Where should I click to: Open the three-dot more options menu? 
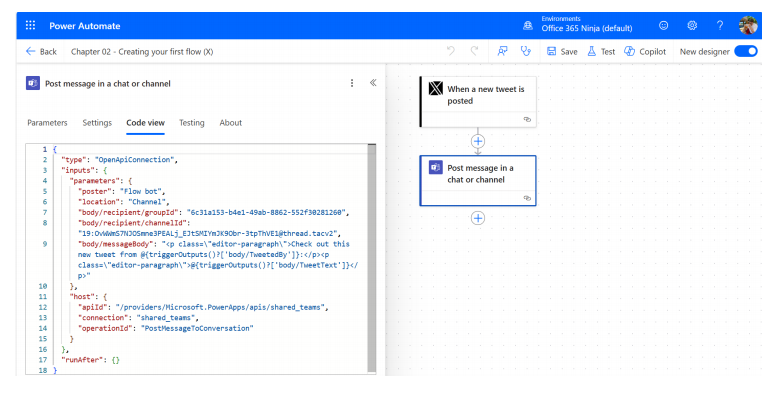point(352,83)
